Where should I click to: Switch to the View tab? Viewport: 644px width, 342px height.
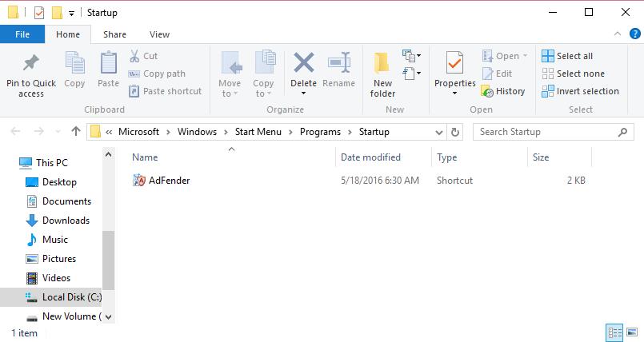click(x=159, y=34)
